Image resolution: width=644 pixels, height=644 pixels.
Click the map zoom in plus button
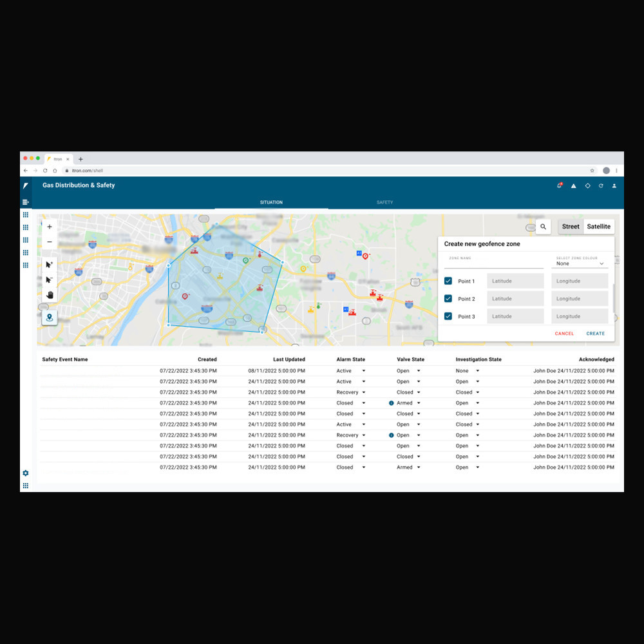click(50, 227)
